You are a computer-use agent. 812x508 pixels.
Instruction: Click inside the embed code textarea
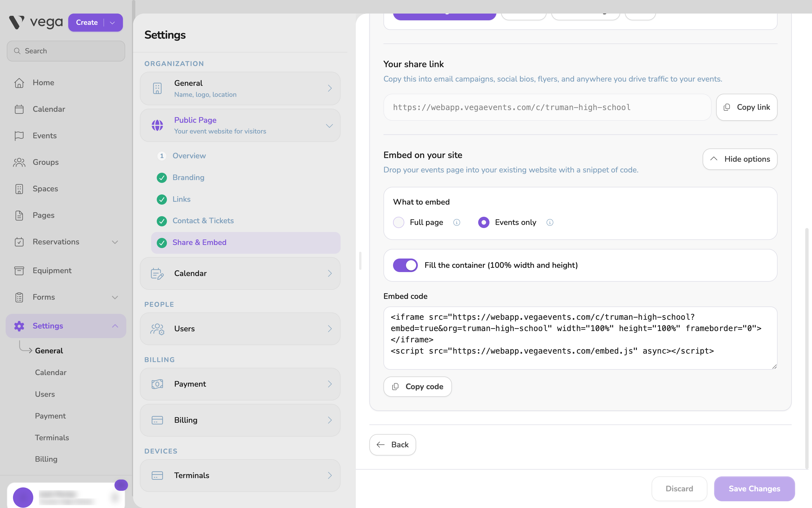click(580, 338)
